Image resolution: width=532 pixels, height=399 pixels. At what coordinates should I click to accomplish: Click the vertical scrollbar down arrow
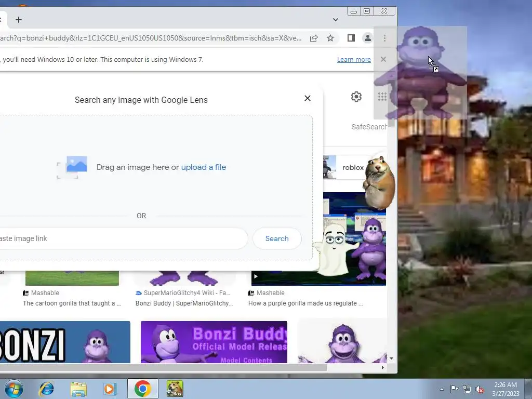pyautogui.click(x=391, y=358)
